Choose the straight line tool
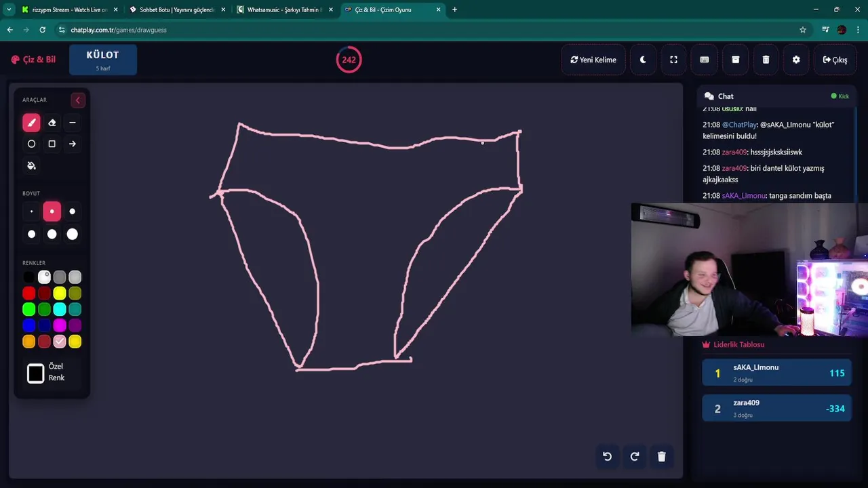This screenshot has width=868, height=488. (73, 123)
